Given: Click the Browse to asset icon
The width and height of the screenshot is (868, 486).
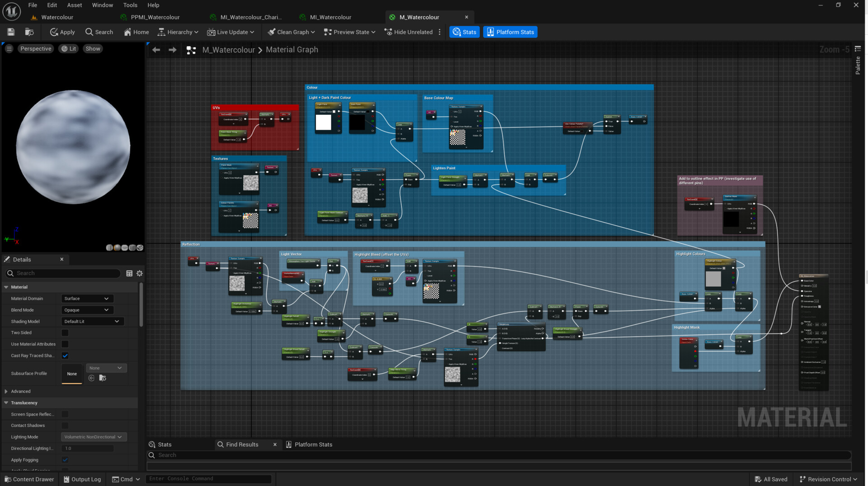Looking at the screenshot, I should pos(29,32).
